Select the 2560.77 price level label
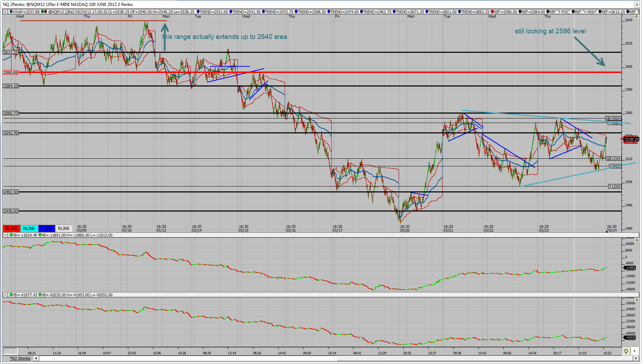The height and width of the screenshot is (364, 642). [10, 113]
